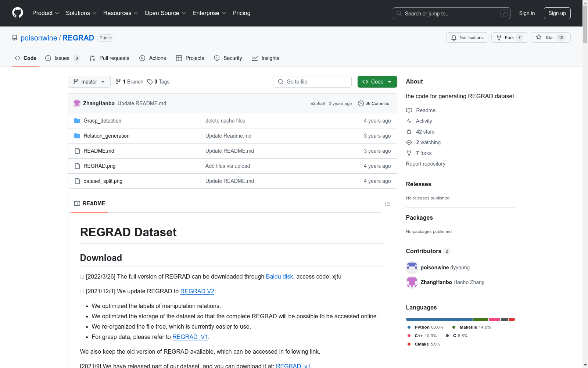
Task: Open the green Code dropdown
Action: click(x=377, y=82)
